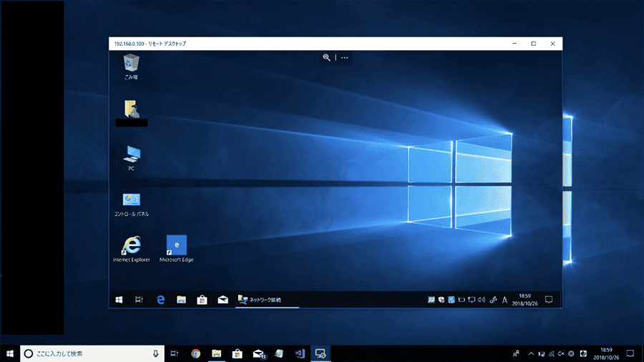Close the 192.168.0.100 remote desktop window

(553, 44)
